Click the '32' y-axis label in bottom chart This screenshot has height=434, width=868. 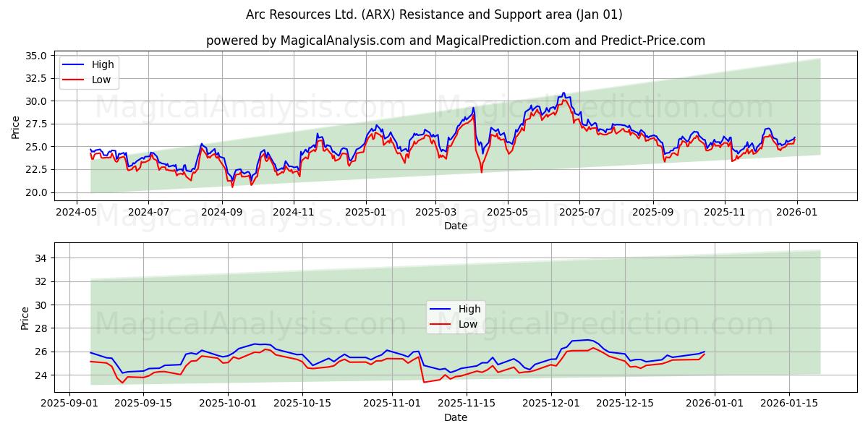coord(41,282)
